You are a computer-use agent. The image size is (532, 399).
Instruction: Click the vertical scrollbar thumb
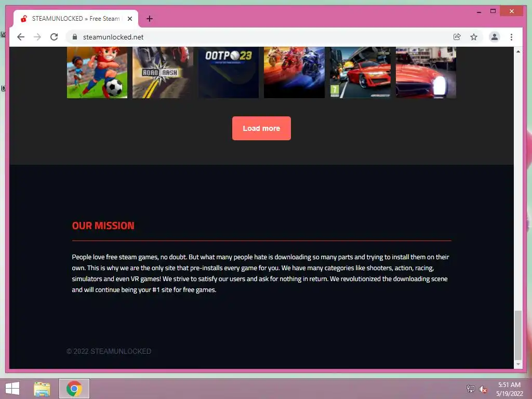(518, 335)
